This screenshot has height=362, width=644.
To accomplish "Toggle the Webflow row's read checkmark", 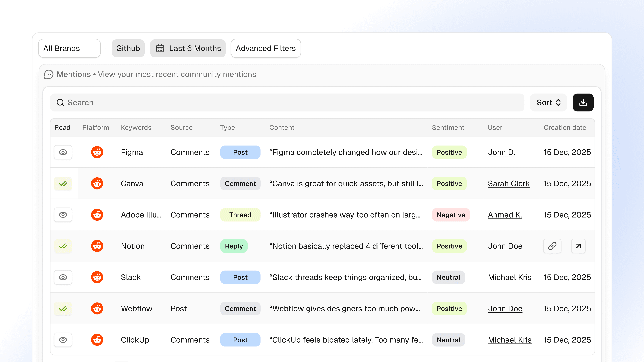I will coord(63,309).
